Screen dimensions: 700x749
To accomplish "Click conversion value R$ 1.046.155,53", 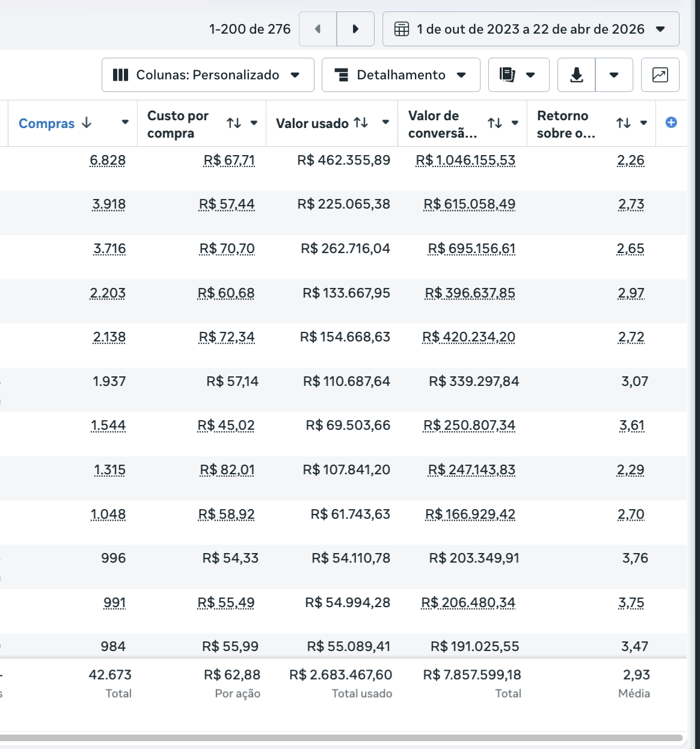I will [x=465, y=160].
